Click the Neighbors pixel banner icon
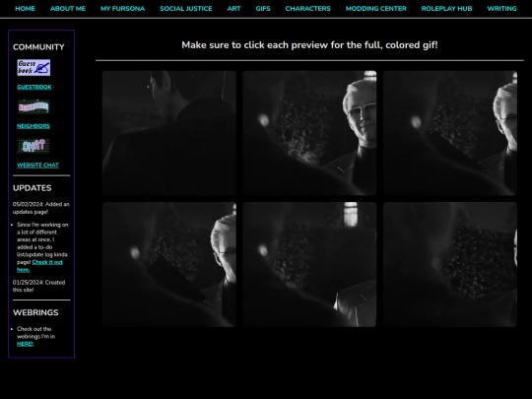 pos(33,106)
